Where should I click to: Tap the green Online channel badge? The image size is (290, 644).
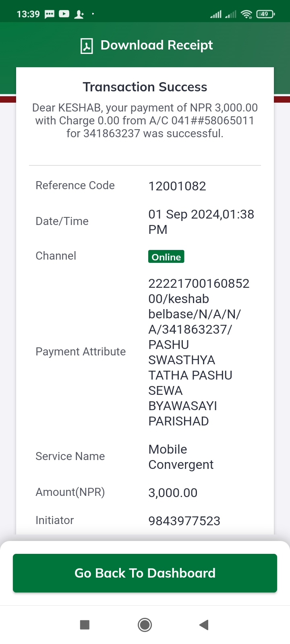[x=166, y=257]
